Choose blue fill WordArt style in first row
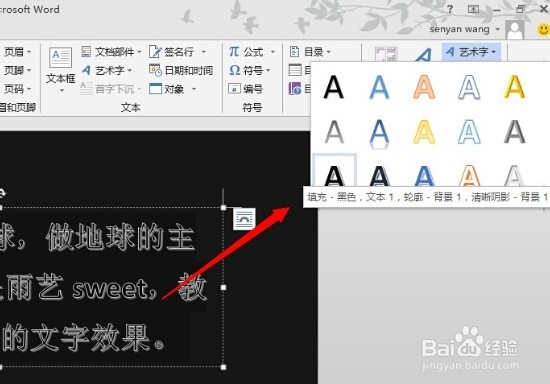 379,87
